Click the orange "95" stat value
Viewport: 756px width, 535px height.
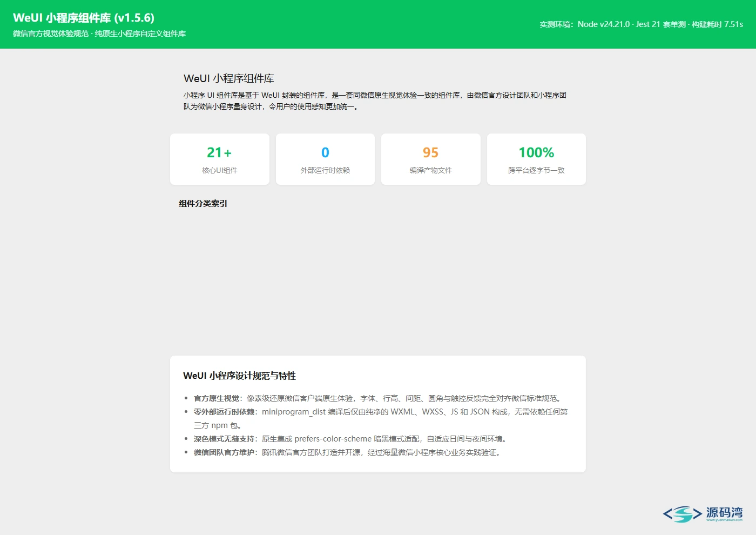point(431,152)
